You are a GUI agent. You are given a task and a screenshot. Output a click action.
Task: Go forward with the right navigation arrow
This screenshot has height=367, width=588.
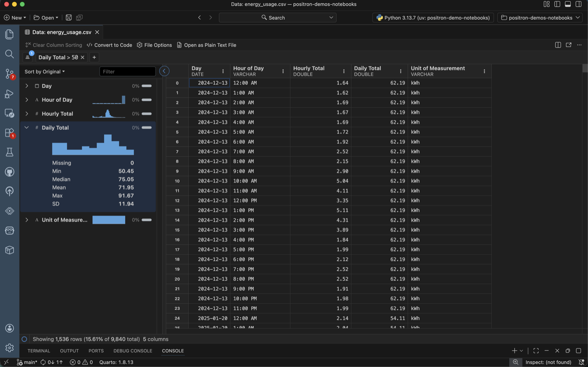(210, 18)
